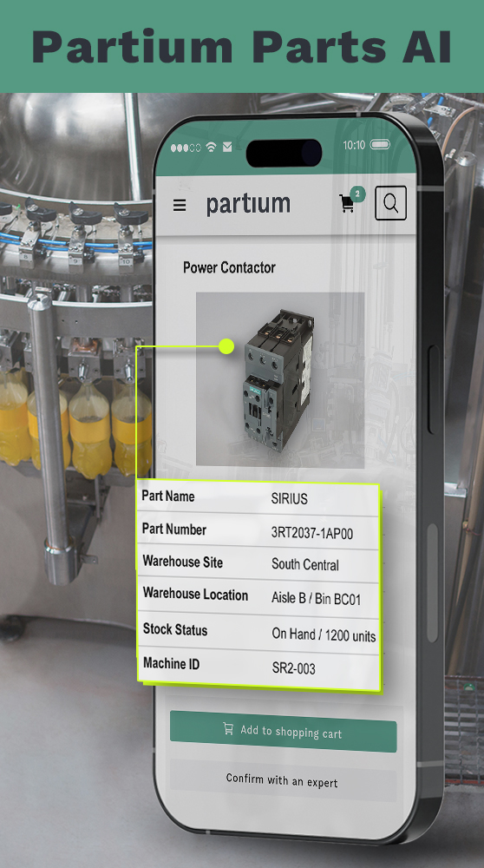Viewport: 484px width, 868px height.
Task: Tap the contactor product image
Action: click(280, 379)
